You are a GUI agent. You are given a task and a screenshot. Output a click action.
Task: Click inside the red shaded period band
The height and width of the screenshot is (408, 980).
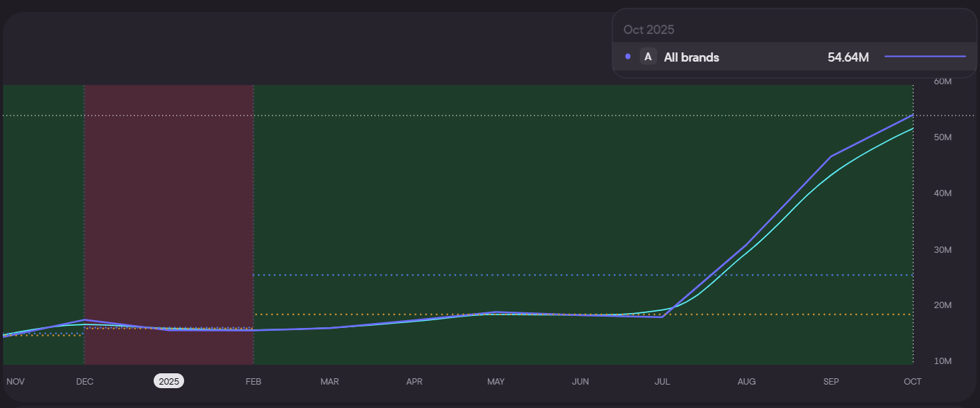click(169, 212)
